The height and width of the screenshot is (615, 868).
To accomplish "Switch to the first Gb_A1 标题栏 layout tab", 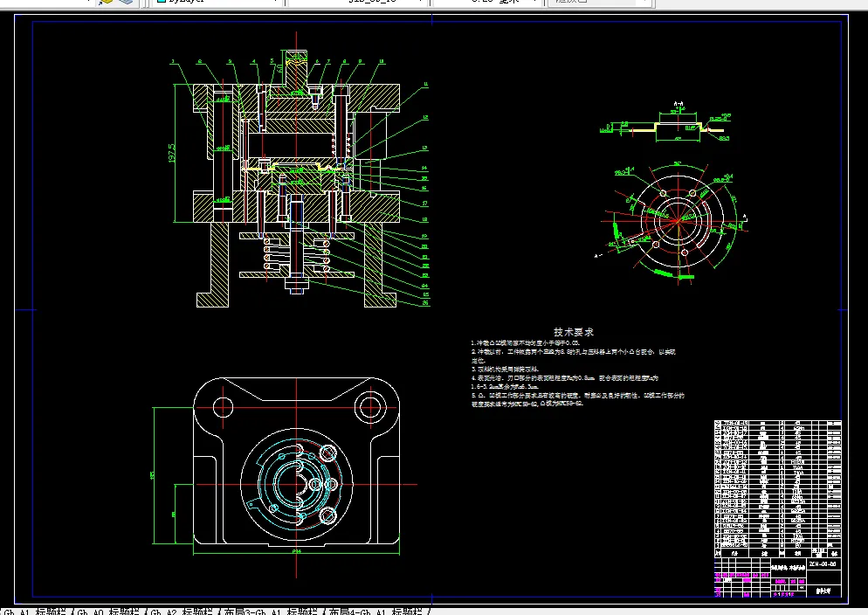I will pos(35,612).
